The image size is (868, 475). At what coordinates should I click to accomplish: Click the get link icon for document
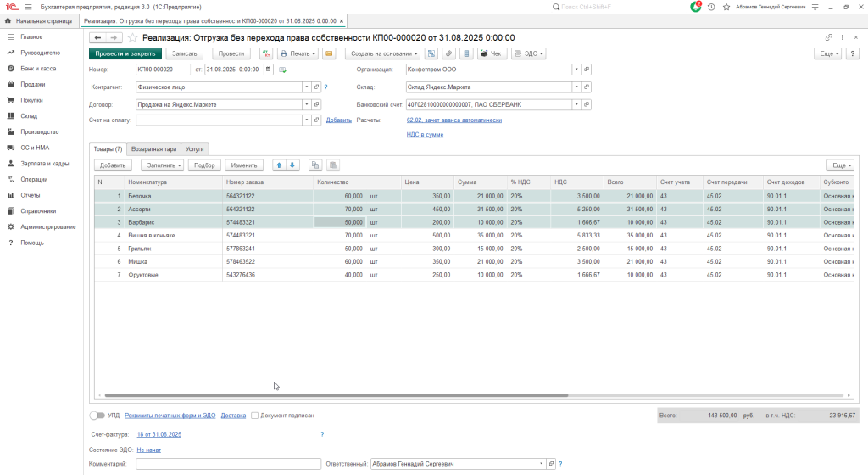pos(828,38)
